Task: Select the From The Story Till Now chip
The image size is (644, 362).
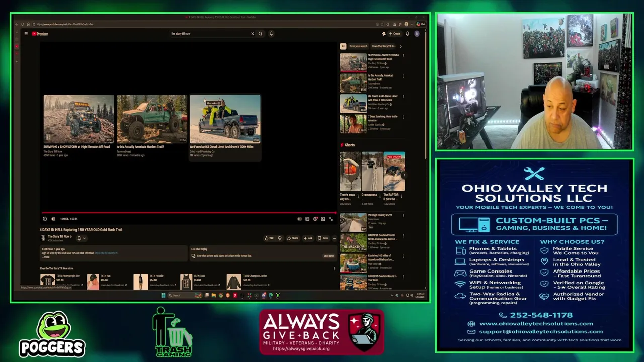Action: click(x=384, y=46)
